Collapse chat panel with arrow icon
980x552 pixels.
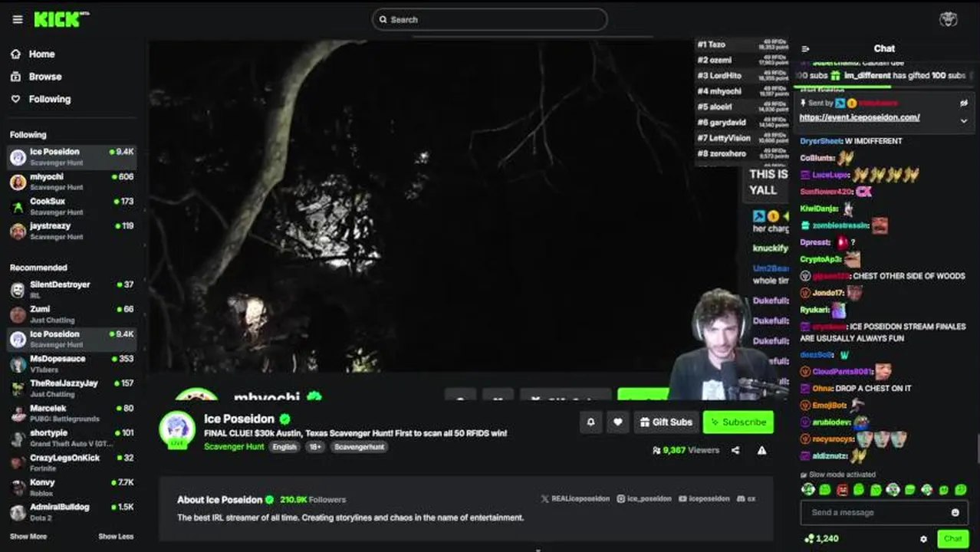(x=805, y=48)
